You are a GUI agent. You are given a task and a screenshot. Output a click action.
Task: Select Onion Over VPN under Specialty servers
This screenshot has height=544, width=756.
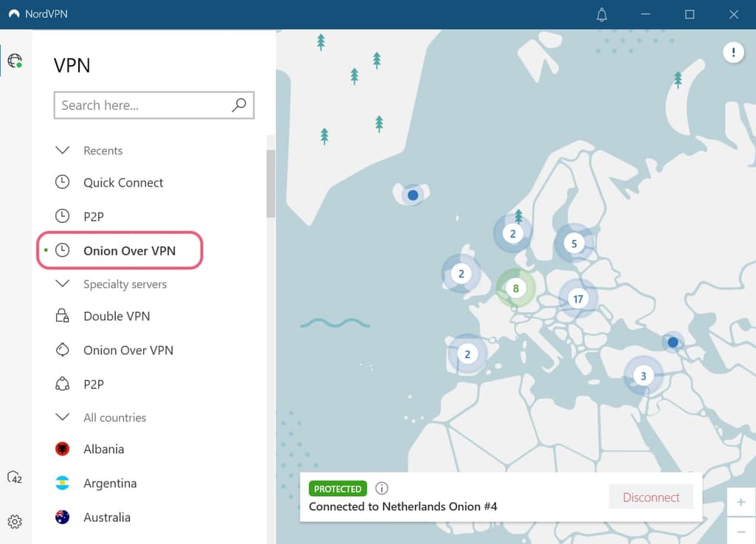[x=128, y=350]
